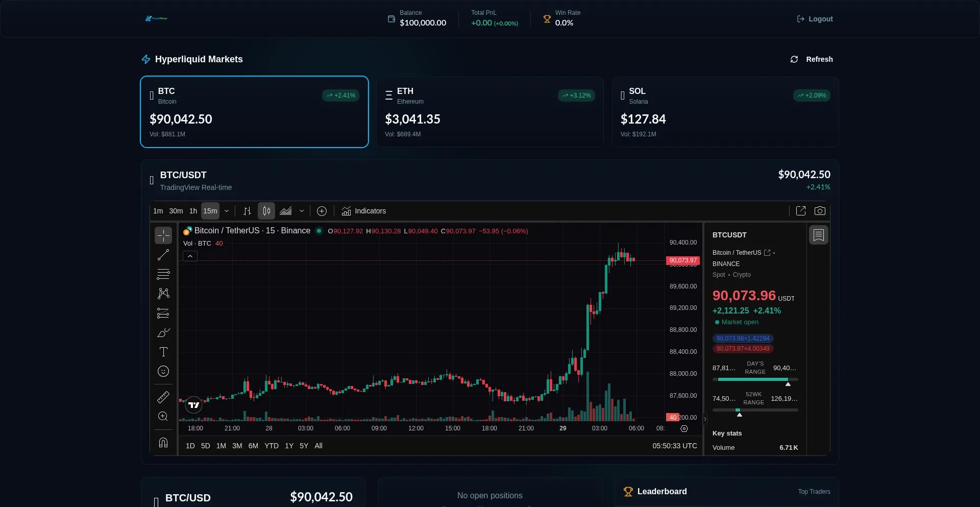
Task: Open the watchlist details panel icon
Action: pyautogui.click(x=819, y=235)
